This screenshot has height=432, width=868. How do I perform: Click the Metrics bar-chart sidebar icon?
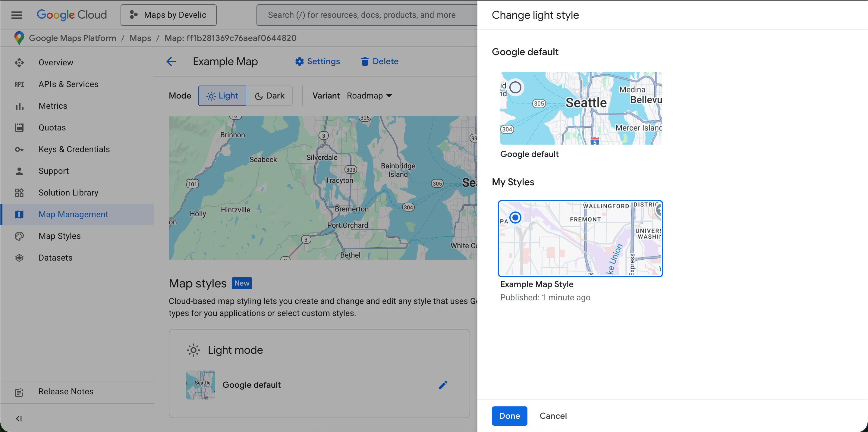click(19, 106)
